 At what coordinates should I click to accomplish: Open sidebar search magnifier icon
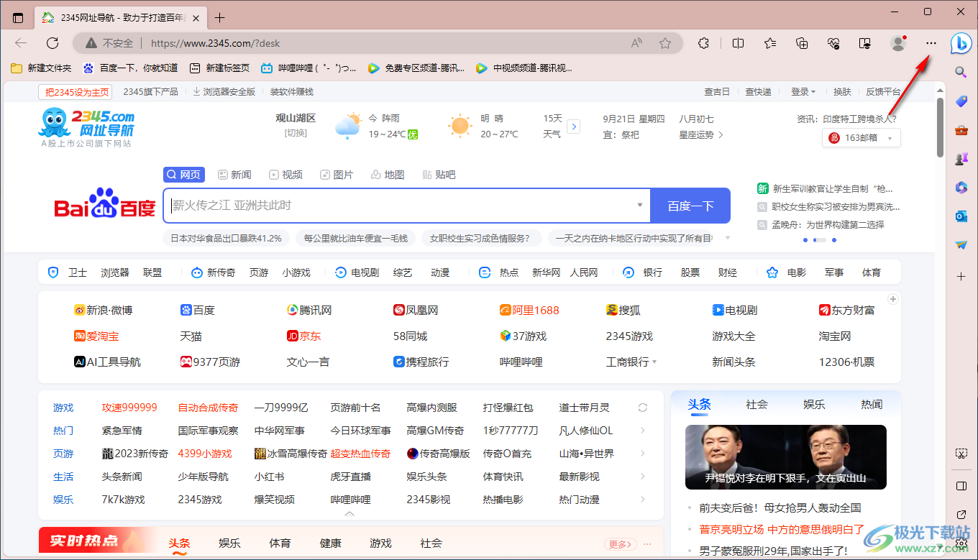[x=961, y=72]
